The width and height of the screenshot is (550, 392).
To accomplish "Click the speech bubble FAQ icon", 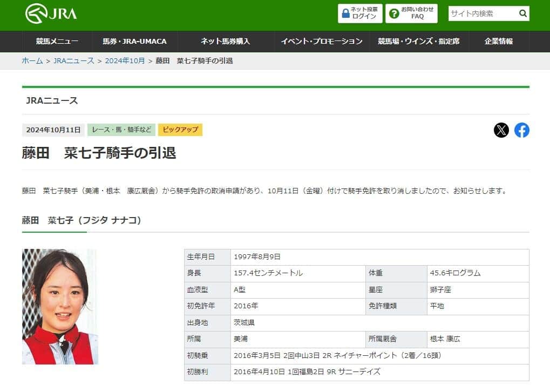I will tap(393, 12).
